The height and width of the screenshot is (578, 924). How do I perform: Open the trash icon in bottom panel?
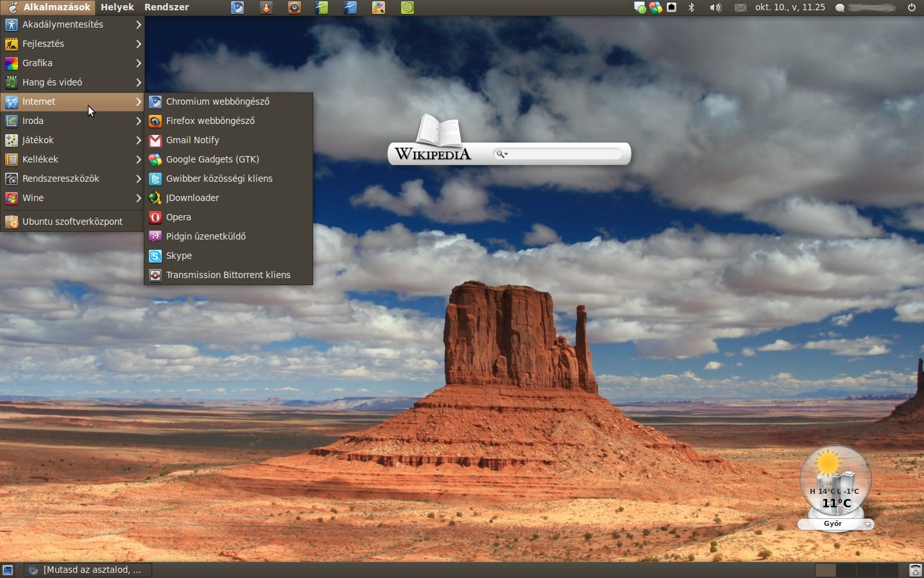(x=915, y=570)
